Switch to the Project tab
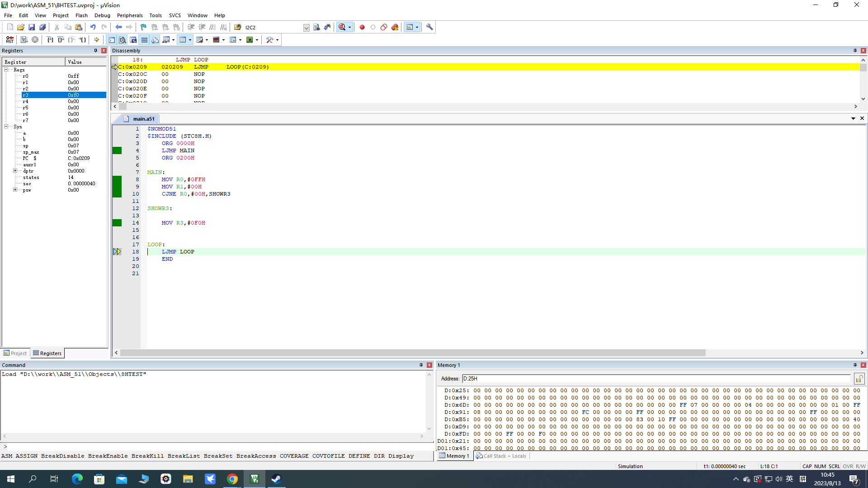868x488 pixels. click(x=15, y=353)
